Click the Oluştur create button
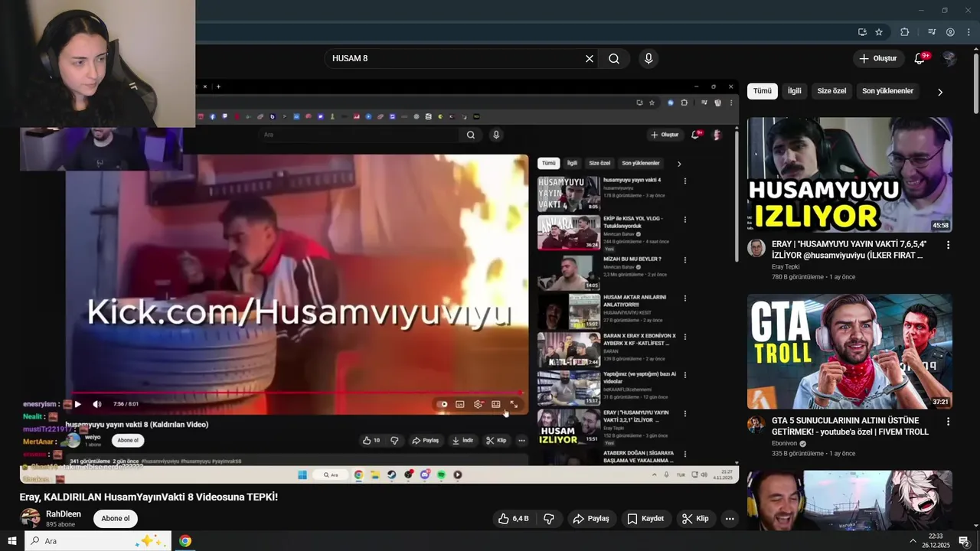The width and height of the screenshot is (980, 551). [x=877, y=59]
